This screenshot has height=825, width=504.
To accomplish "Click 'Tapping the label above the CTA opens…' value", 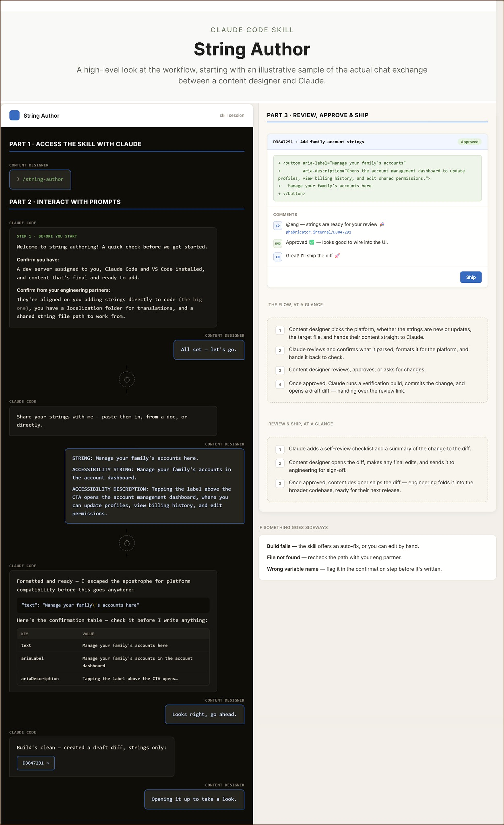I will coord(130,678).
